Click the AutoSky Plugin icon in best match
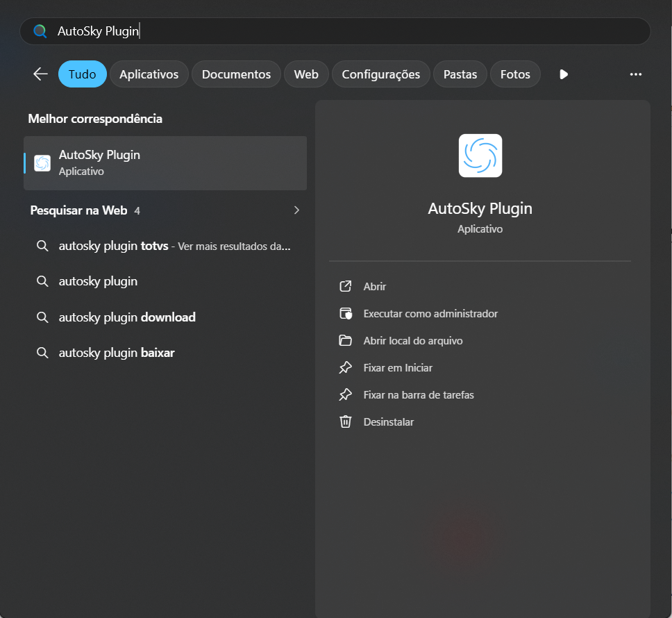The height and width of the screenshot is (618, 672). 42,163
